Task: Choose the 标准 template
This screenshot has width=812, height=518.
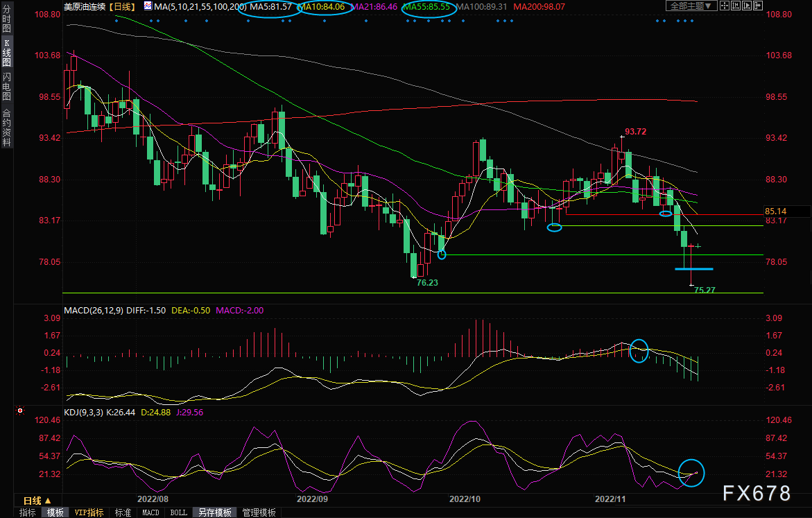Action: tap(123, 512)
